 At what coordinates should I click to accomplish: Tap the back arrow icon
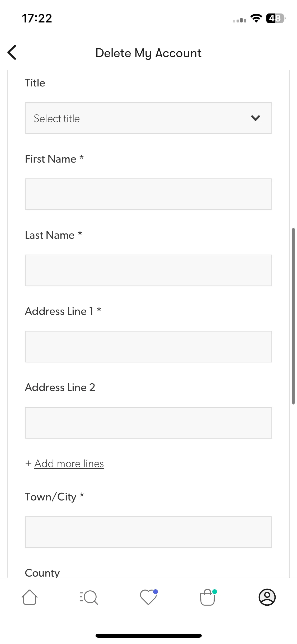tap(12, 52)
